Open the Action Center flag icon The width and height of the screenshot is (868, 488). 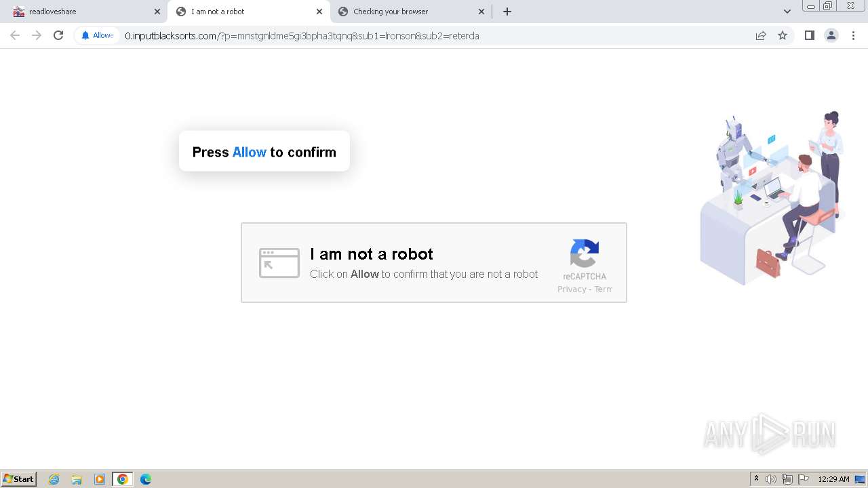point(804,479)
